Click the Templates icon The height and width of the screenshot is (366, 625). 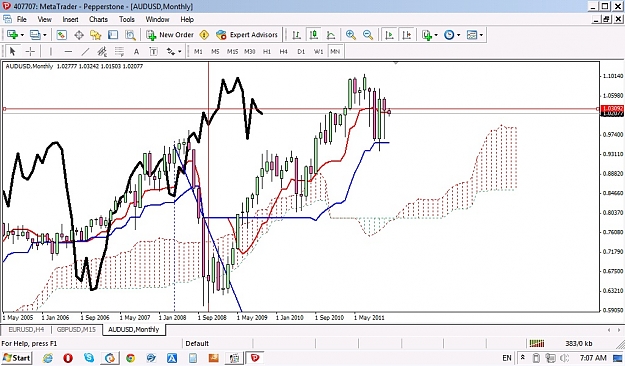pos(472,35)
